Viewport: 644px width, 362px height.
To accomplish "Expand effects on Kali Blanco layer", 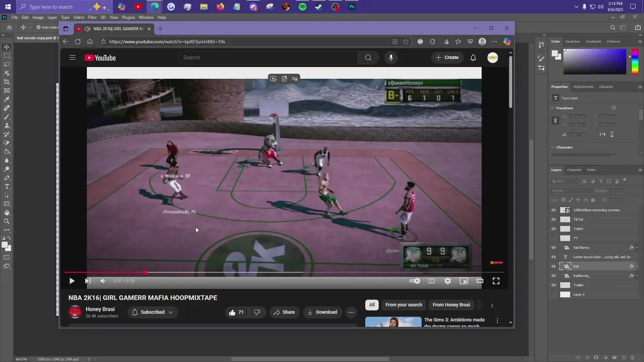I will coord(636,247).
